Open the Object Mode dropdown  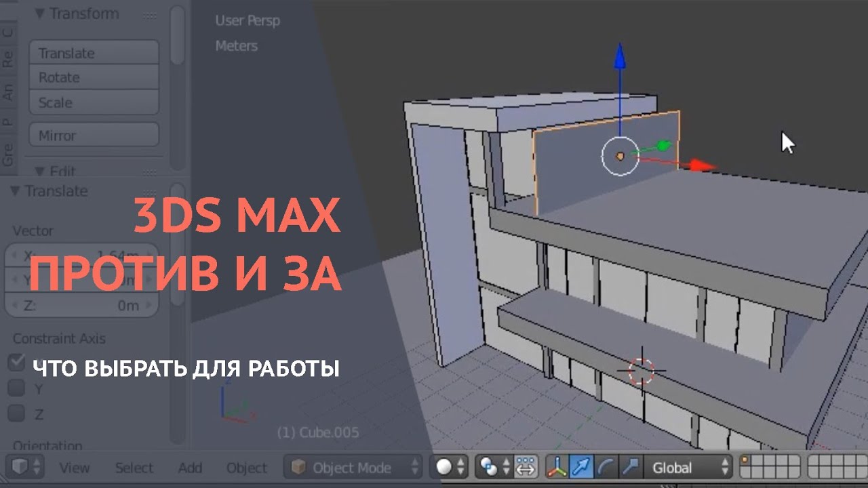click(x=353, y=467)
